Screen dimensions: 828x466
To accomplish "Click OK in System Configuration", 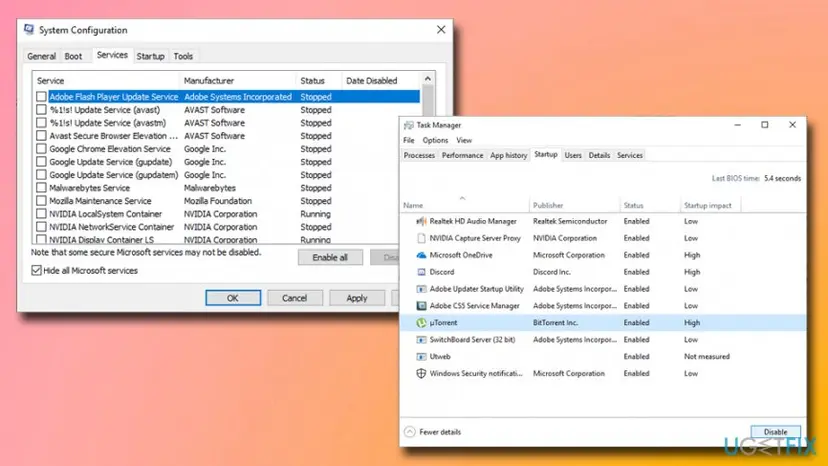I will (x=233, y=298).
